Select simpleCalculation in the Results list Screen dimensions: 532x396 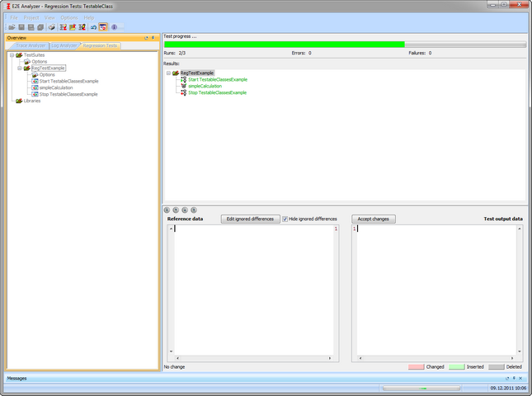[205, 86]
